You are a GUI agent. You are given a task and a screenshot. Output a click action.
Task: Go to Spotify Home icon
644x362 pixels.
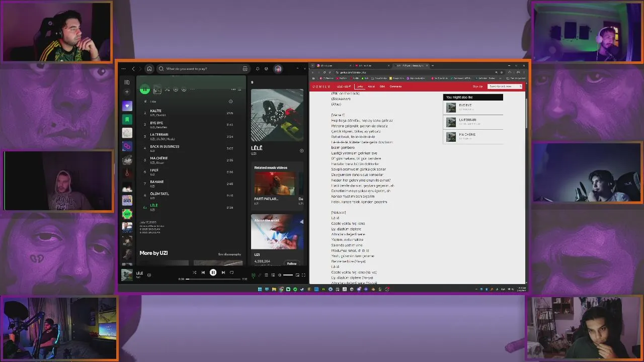point(149,69)
